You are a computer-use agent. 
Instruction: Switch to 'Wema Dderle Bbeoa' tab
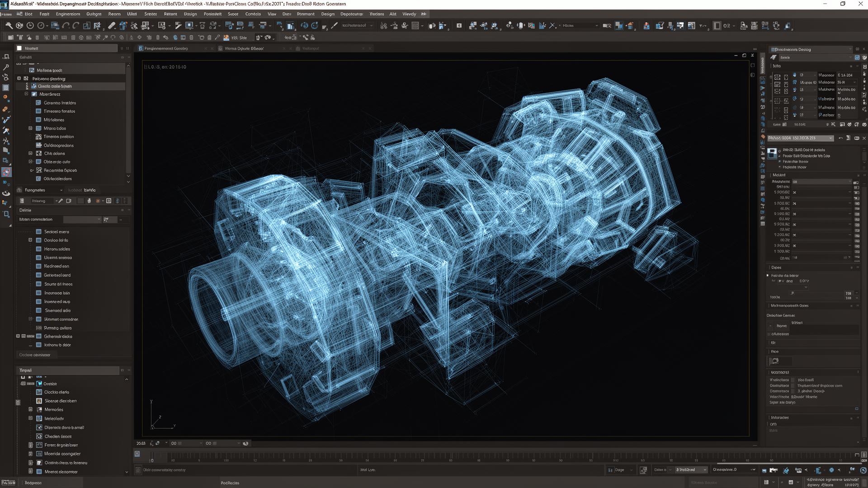(x=244, y=48)
